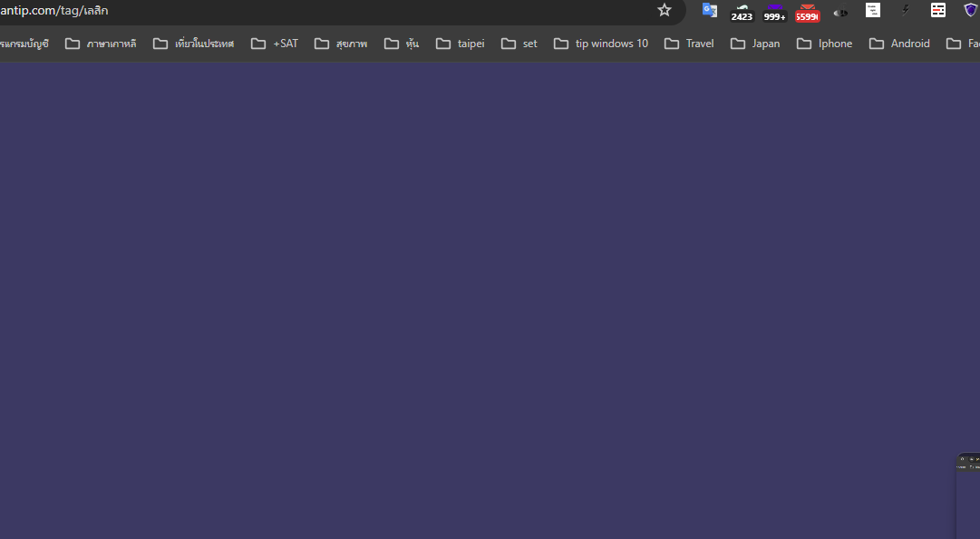The width and height of the screenshot is (980, 539).
Task: Expand the set bookmark folder
Action: [x=519, y=44]
